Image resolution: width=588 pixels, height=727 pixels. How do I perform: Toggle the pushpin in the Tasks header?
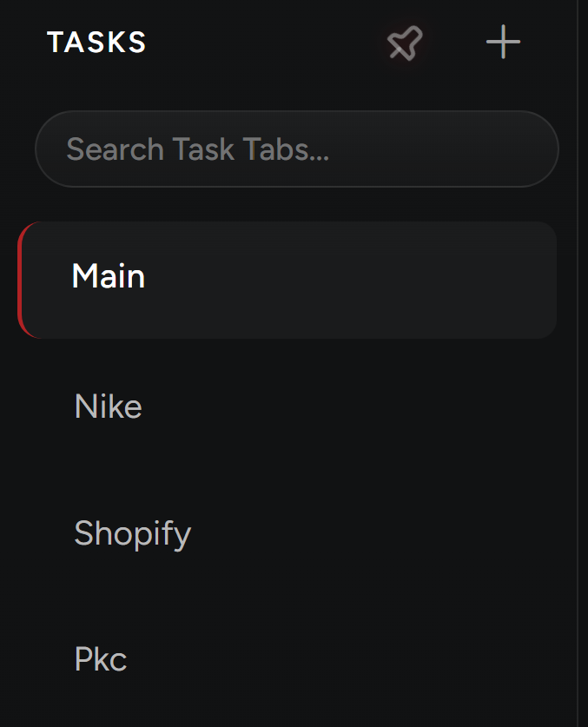click(x=405, y=43)
